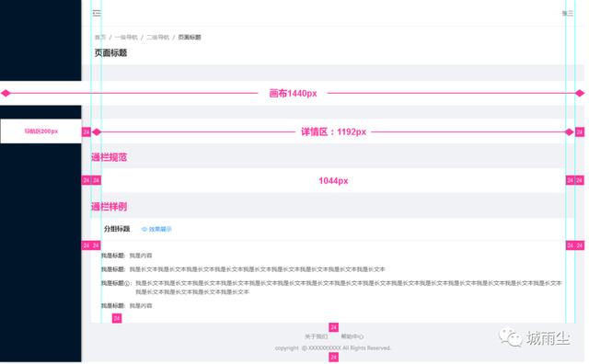
Task: Select the current 页面标题 breadcrumb
Action: tap(190, 37)
